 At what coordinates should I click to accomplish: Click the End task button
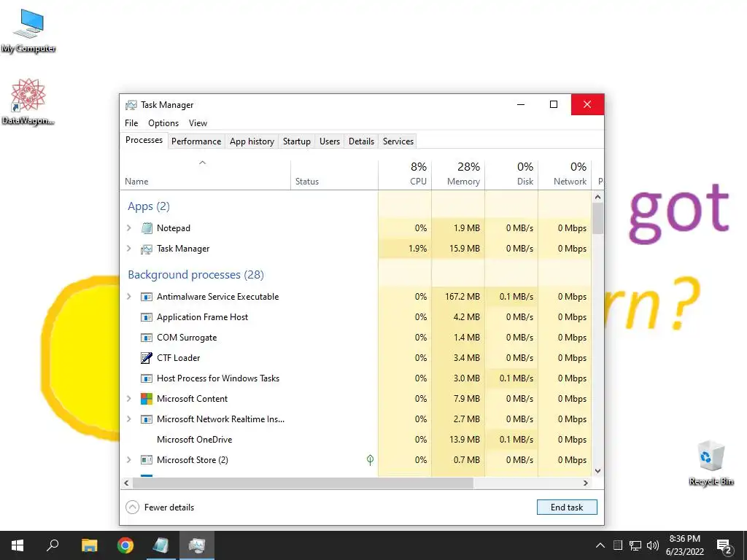pyautogui.click(x=567, y=507)
